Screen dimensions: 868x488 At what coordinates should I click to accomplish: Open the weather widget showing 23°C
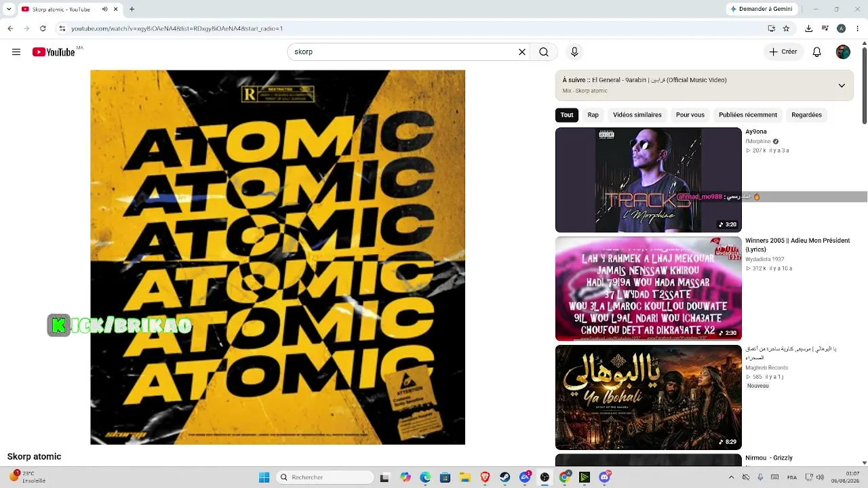27,477
